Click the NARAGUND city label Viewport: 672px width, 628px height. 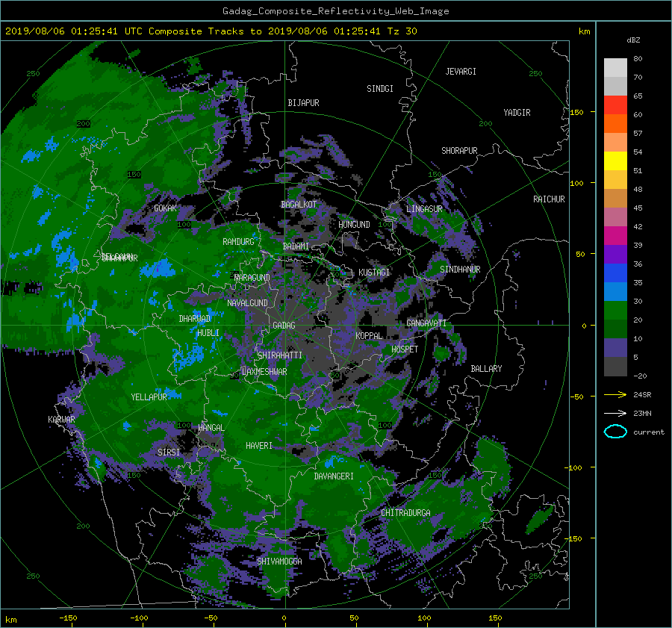tap(252, 278)
